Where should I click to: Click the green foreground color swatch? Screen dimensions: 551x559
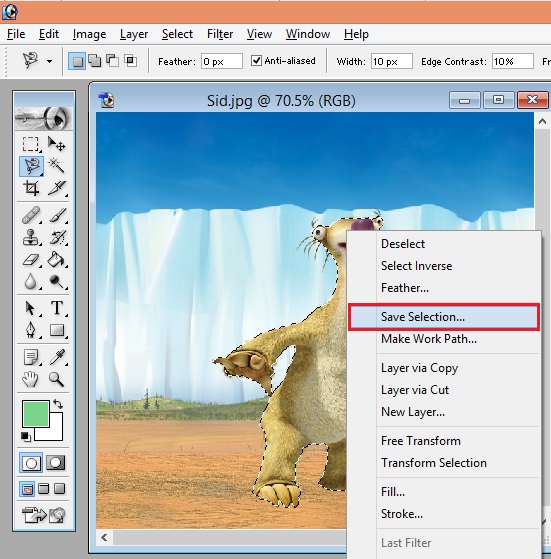(36, 414)
